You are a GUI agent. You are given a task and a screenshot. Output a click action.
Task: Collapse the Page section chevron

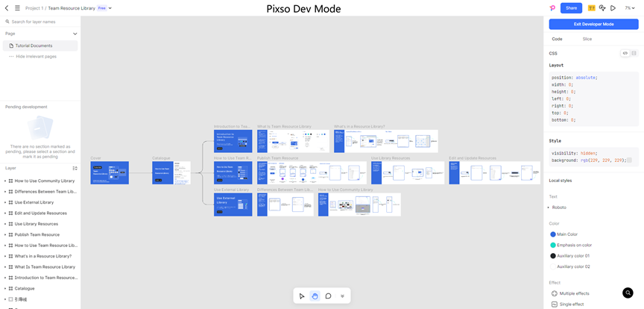(x=75, y=34)
